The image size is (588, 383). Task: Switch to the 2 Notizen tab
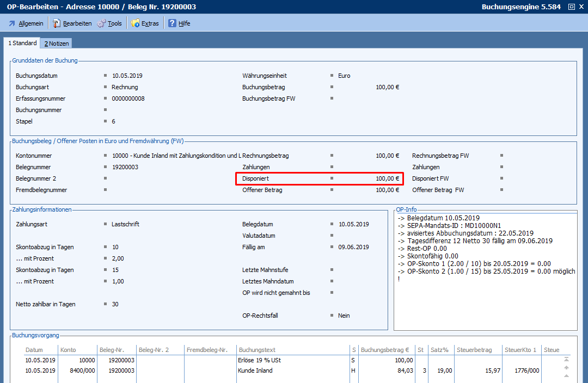tap(57, 44)
